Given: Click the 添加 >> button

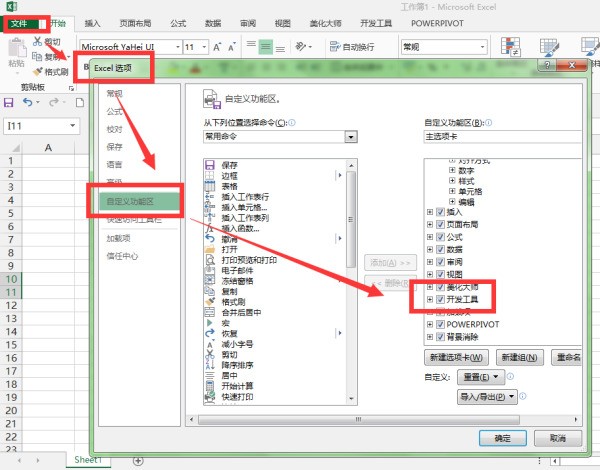Looking at the screenshot, I should [390, 263].
